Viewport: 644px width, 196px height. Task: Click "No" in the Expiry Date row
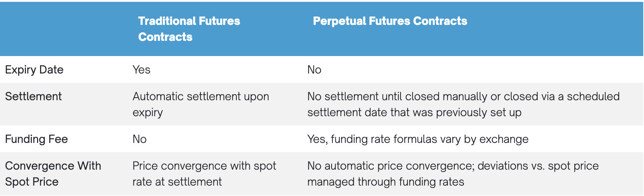(314, 70)
